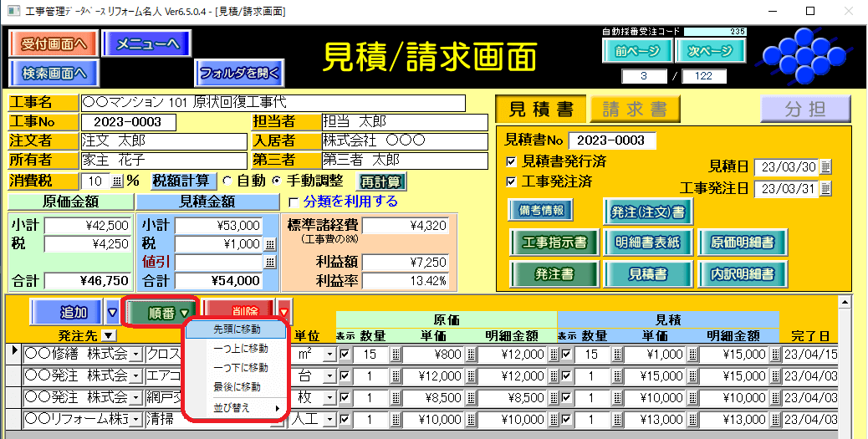This screenshot has height=439, width=868.
Task: Click calculator icon next to ¥800 単価 cell
Action: click(x=470, y=355)
